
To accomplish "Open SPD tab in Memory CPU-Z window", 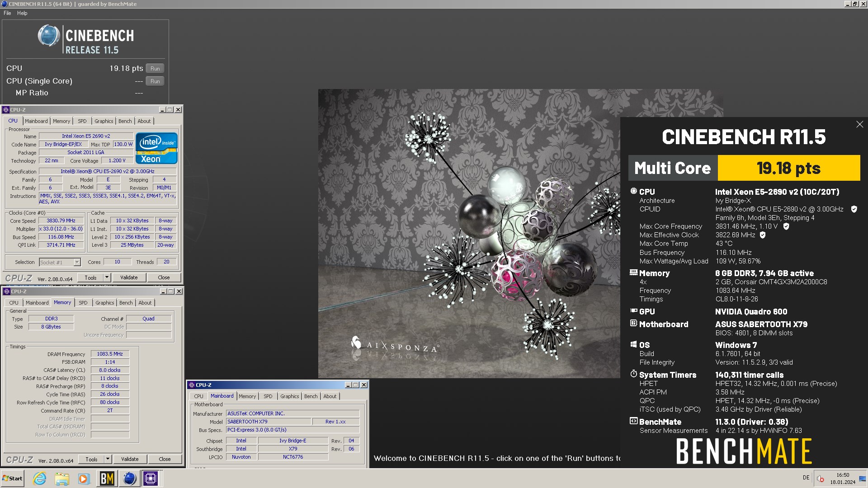I will [x=83, y=303].
